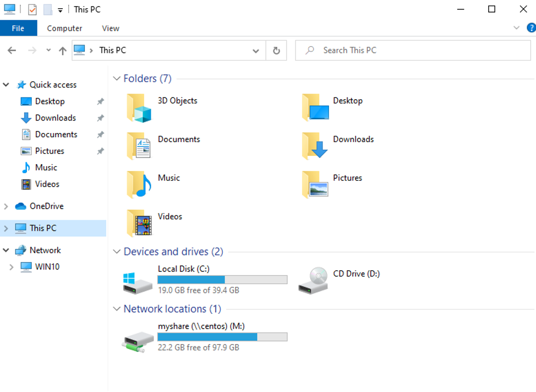Unpin Downloads from Quick access
Viewport: 536px width, 392px height.
point(100,118)
